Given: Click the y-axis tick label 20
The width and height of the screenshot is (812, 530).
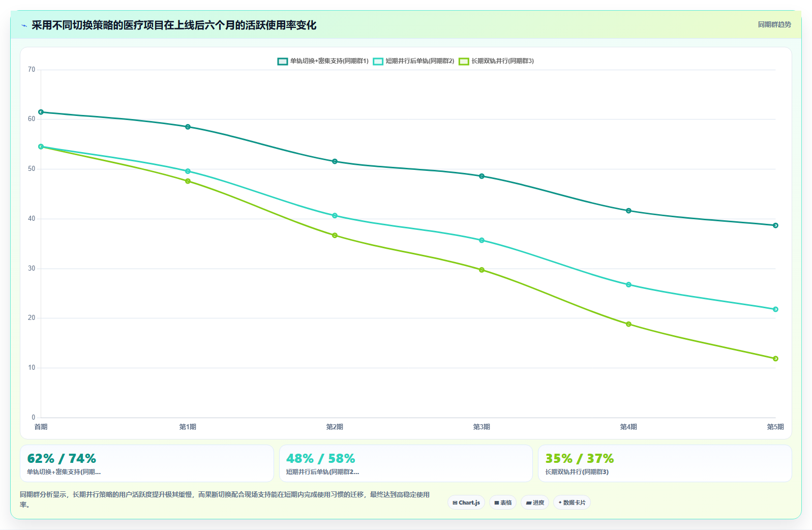Looking at the screenshot, I should (32, 318).
